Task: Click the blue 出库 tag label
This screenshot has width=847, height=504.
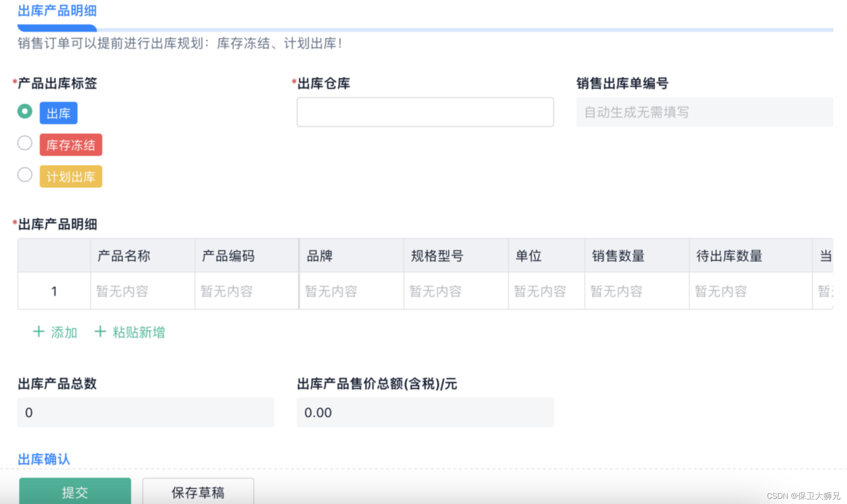Action: click(58, 113)
